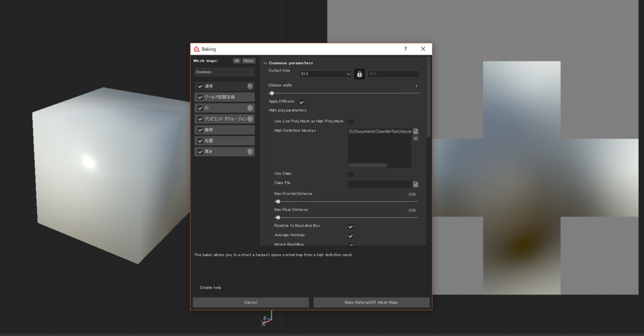Deselect all mesh maps with None button
This screenshot has width=644, height=336.
[x=248, y=61]
